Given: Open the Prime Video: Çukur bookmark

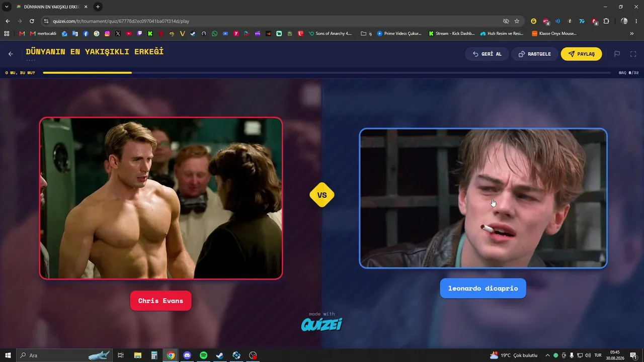Looking at the screenshot, I should point(399,34).
